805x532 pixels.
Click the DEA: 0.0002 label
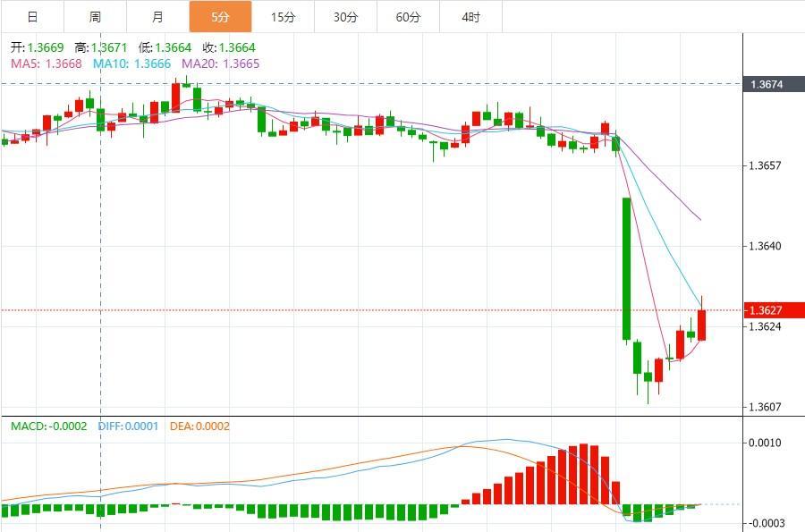[x=199, y=426]
